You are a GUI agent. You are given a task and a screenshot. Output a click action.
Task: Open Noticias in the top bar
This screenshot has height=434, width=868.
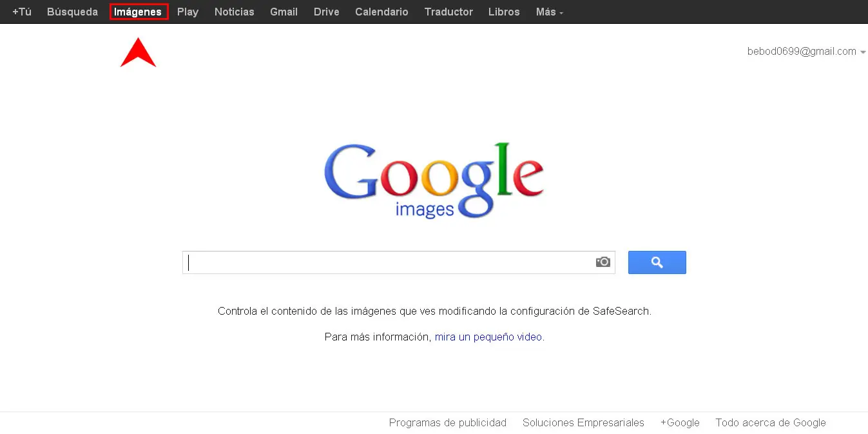(235, 12)
